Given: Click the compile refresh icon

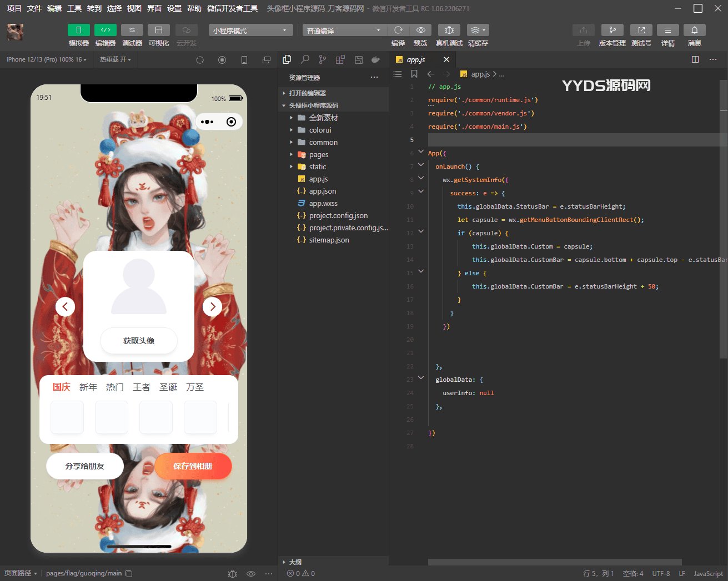Looking at the screenshot, I should 398,30.
